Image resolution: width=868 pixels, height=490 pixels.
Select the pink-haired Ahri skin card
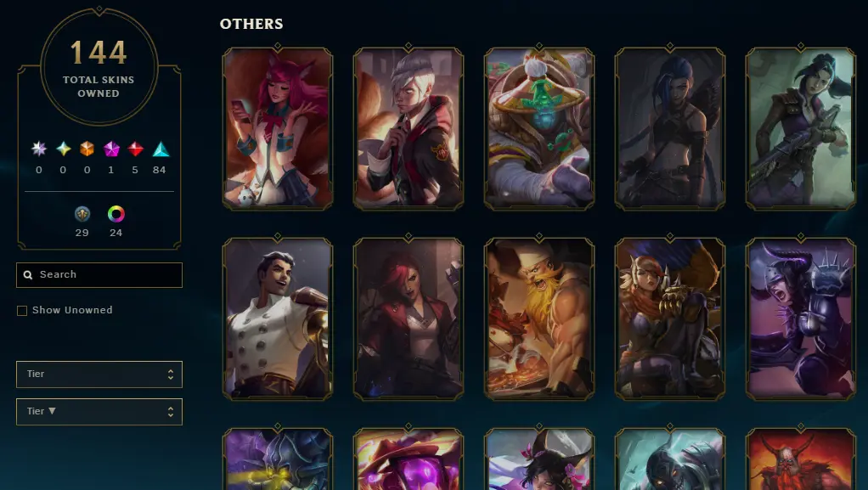pos(278,128)
